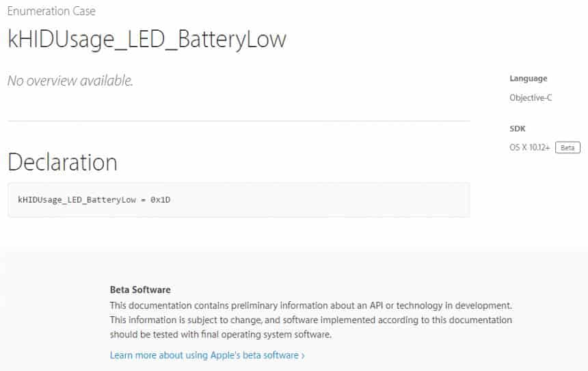Viewport: 588px width, 371px height.
Task: Click the Beta badge next to OS X 10.12+
Action: [x=567, y=148]
